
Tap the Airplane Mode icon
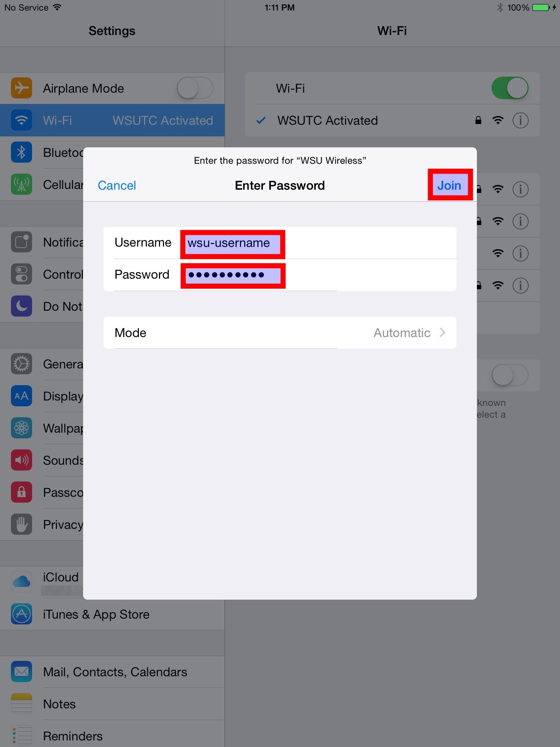[x=22, y=88]
